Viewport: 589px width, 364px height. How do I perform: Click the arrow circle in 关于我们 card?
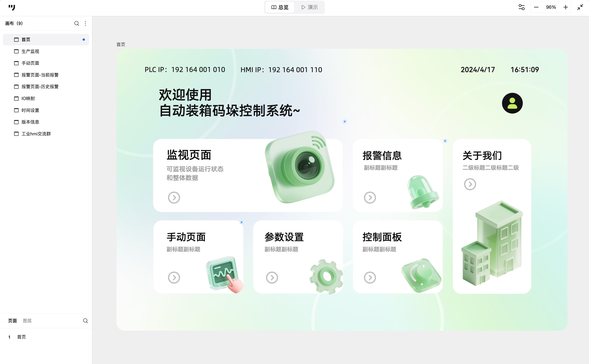click(x=470, y=184)
